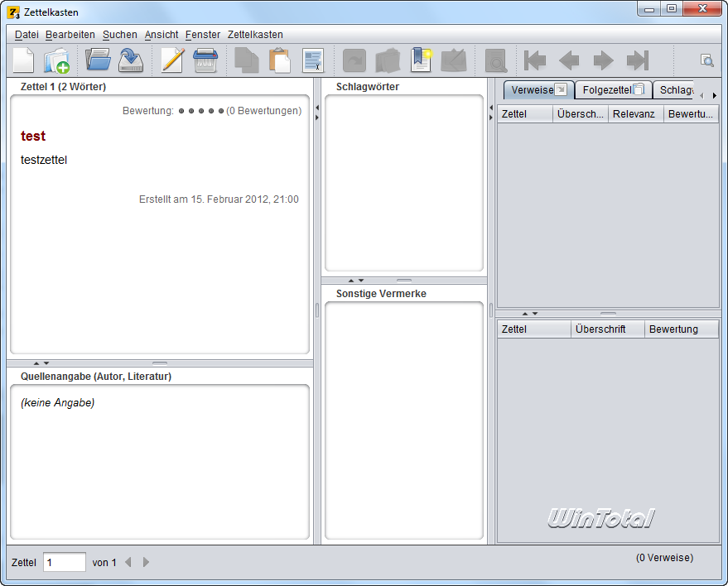Viewport: 728px width, 586px height.
Task: Sort upper table by Übersch... column
Action: point(581,114)
